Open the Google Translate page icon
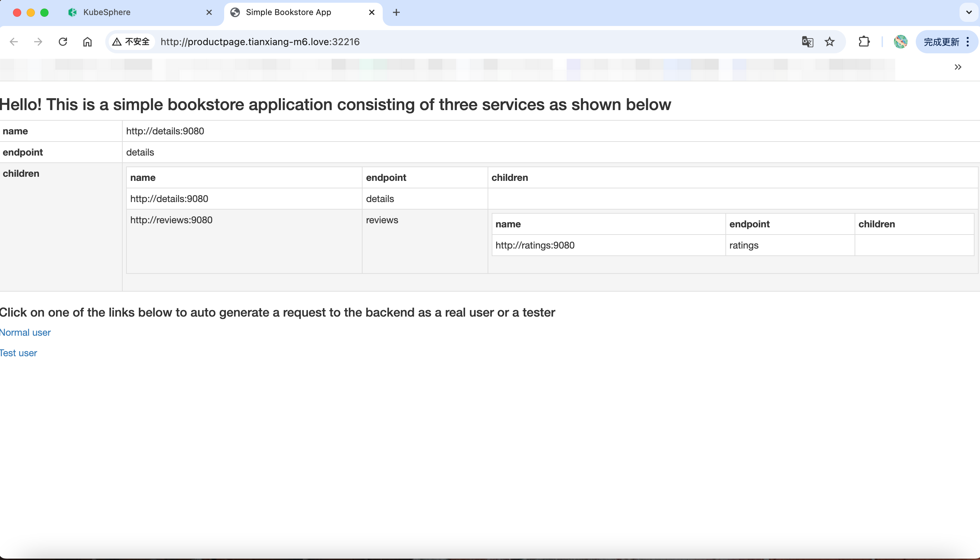This screenshot has height=560, width=980. pos(807,42)
